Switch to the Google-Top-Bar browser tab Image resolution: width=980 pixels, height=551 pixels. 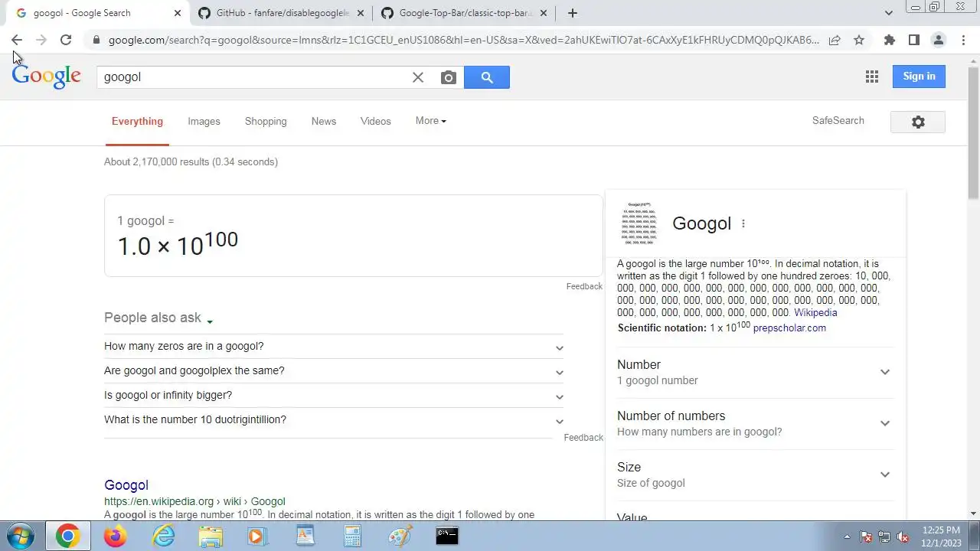tap(465, 13)
